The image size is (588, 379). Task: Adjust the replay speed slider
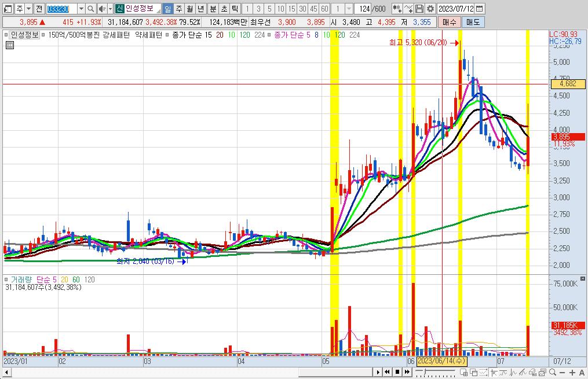pos(425,371)
